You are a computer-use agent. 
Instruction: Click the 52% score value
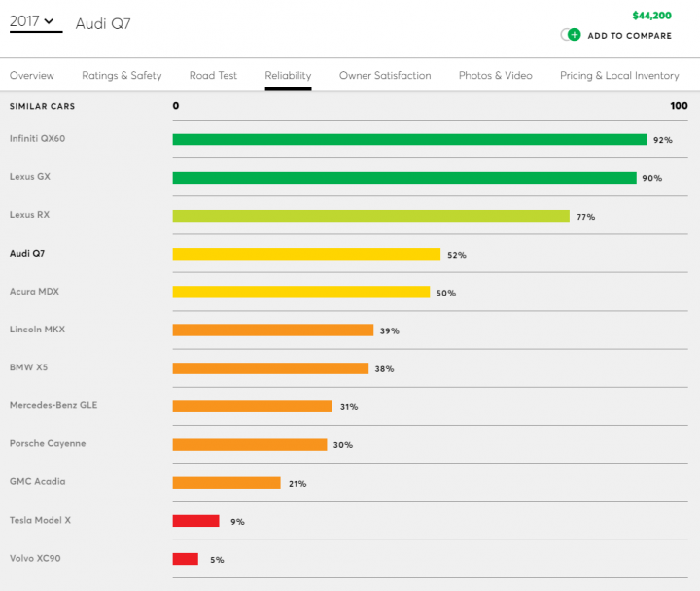pyautogui.click(x=456, y=255)
